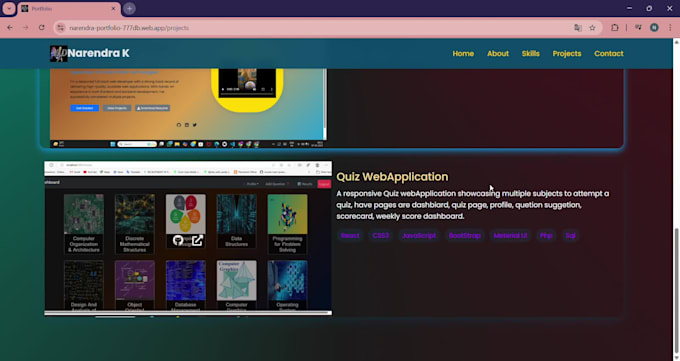Viewport: 680px width, 361px height.
Task: Open the Contact nav link
Action: tap(609, 53)
